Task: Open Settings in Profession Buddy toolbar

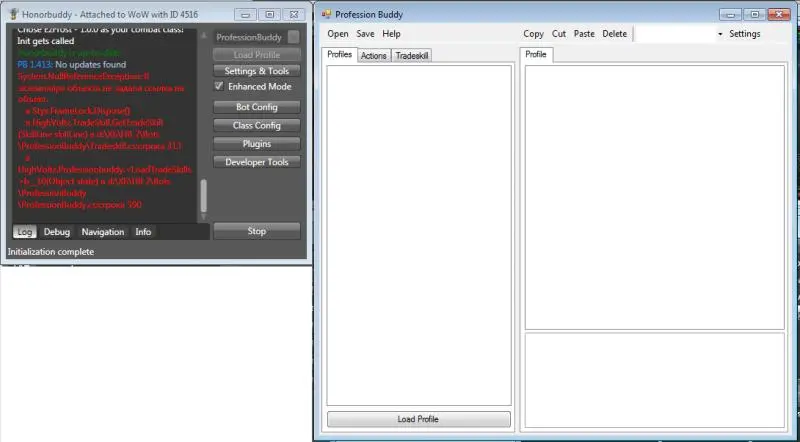Action: click(744, 34)
